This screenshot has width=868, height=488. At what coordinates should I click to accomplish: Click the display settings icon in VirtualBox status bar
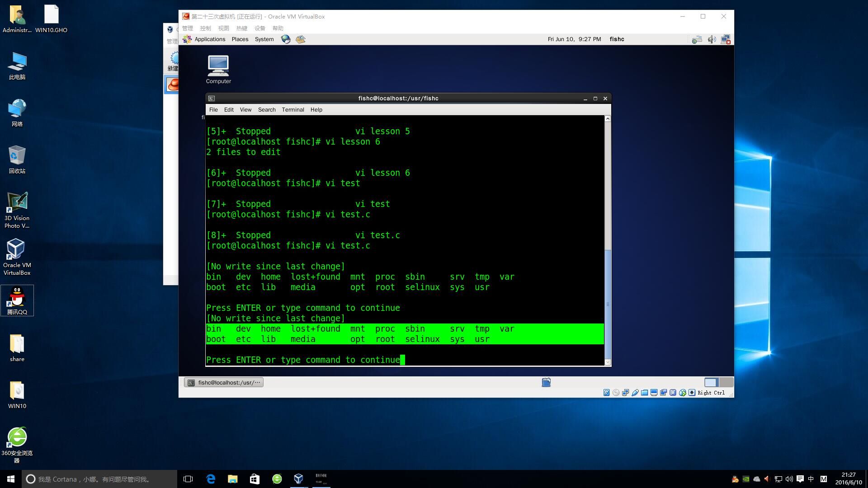[x=654, y=393]
